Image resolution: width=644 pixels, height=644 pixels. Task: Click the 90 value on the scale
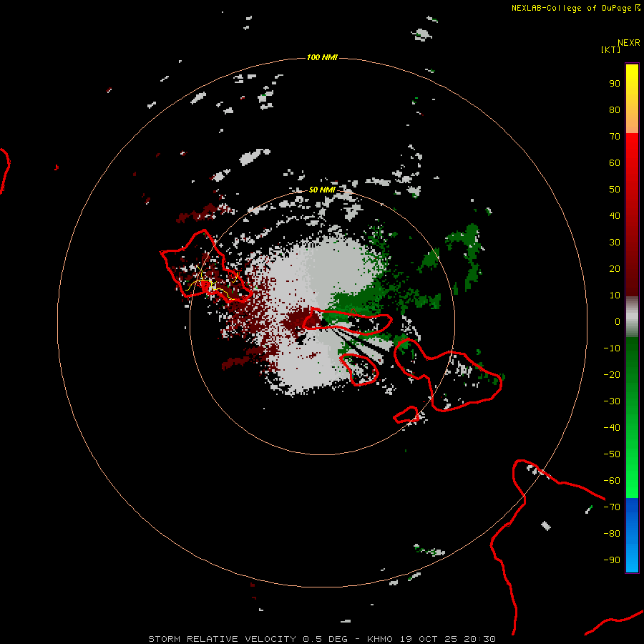click(615, 84)
